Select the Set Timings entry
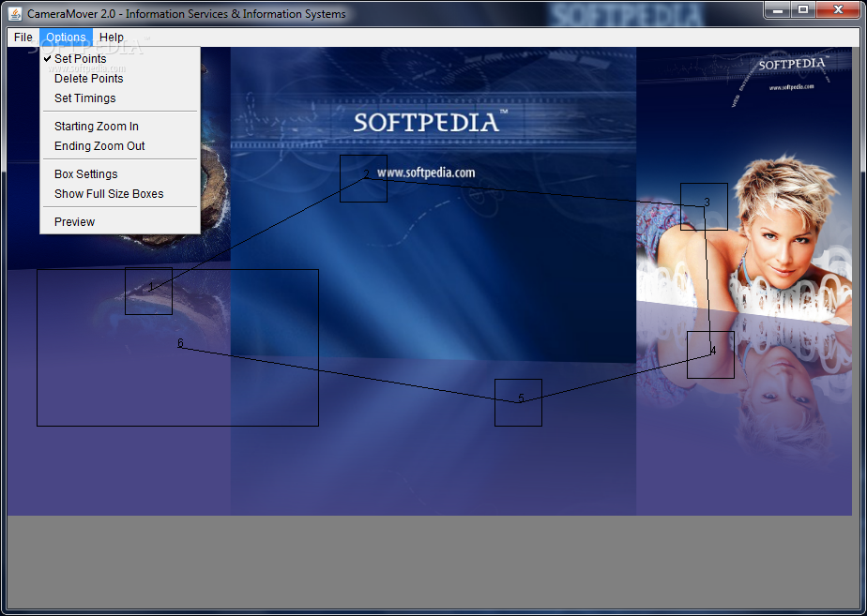The image size is (867, 616). click(120, 98)
